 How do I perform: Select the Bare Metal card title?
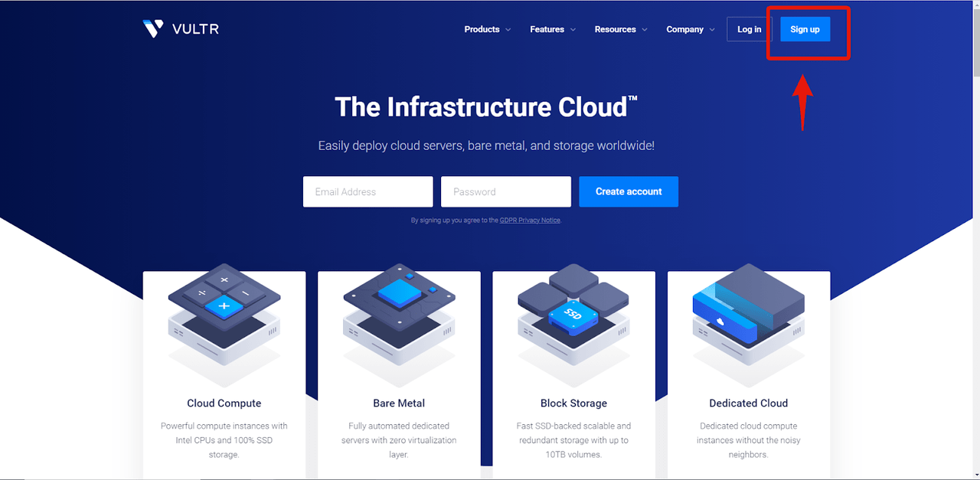(x=399, y=403)
